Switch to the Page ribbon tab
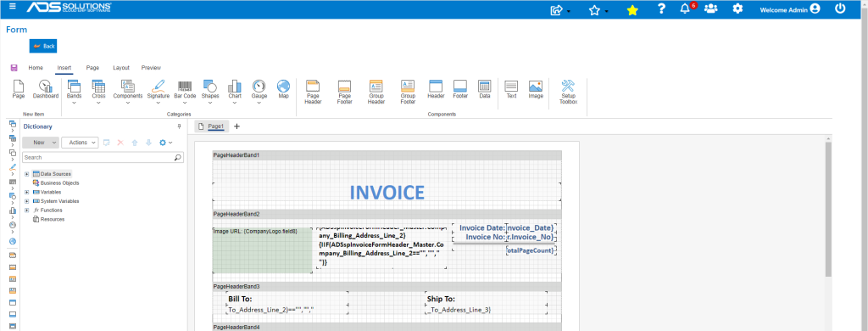The height and width of the screenshot is (331, 868). pyautogui.click(x=92, y=68)
